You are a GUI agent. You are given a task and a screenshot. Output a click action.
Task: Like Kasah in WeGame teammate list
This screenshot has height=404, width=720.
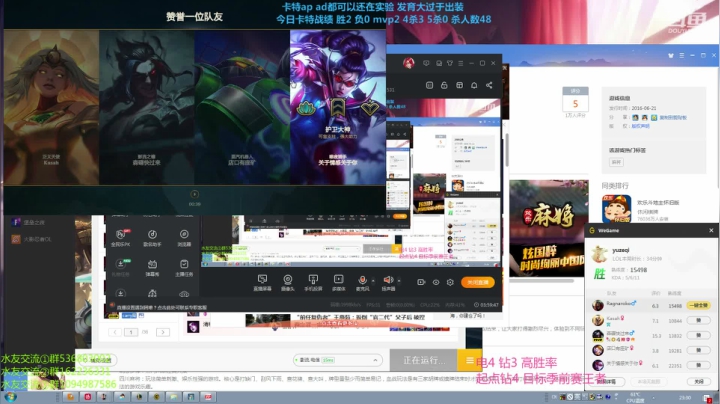coord(698,320)
